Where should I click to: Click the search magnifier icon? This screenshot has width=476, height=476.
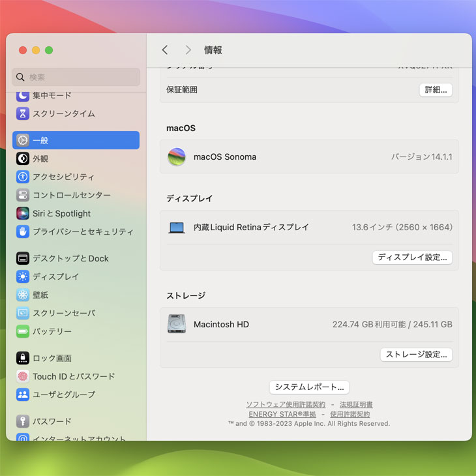coord(20,77)
